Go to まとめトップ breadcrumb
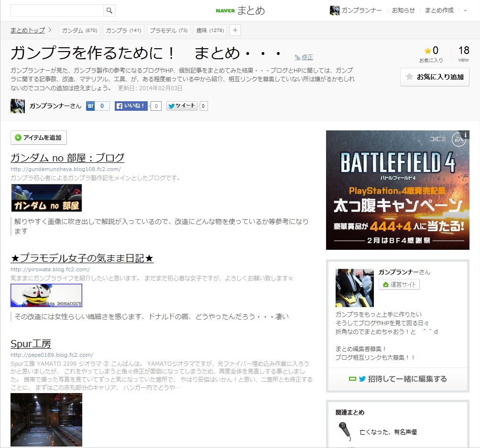The image size is (480, 448). [28, 30]
